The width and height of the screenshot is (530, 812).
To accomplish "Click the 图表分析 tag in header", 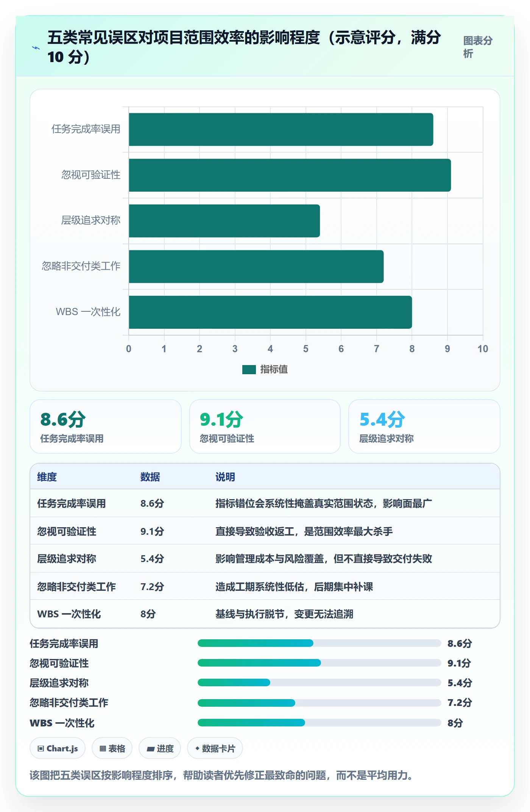I will [x=478, y=47].
